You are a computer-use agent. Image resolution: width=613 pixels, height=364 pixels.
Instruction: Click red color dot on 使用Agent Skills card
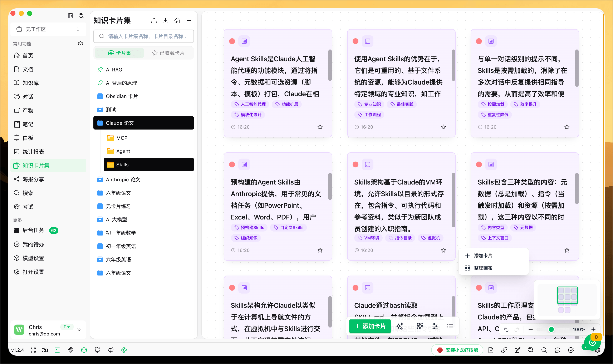click(355, 41)
